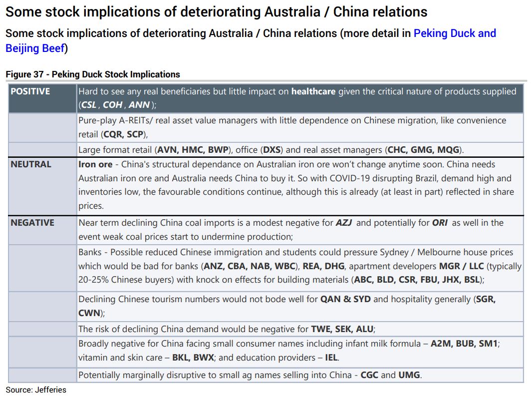This screenshot has width=532, height=403.
Task: Click the ticker 'CSL'
Action: click(89, 105)
